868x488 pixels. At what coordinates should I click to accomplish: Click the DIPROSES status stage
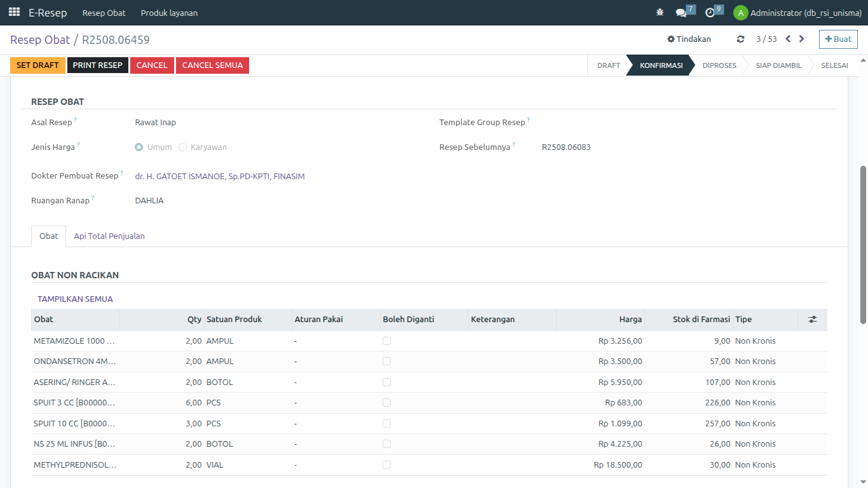tap(719, 65)
